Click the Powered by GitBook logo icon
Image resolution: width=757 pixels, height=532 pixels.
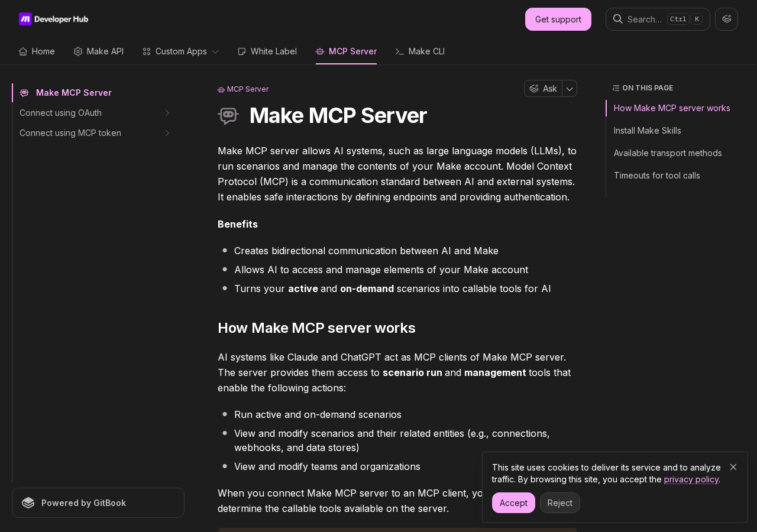pyautogui.click(x=28, y=503)
